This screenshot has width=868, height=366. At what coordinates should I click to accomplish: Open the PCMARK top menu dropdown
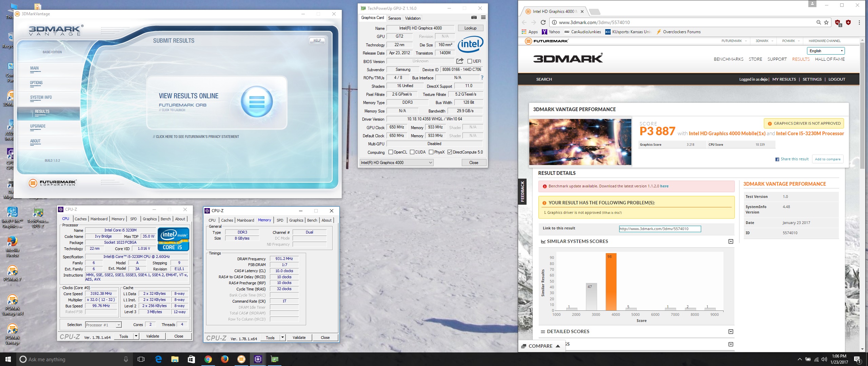coord(791,41)
